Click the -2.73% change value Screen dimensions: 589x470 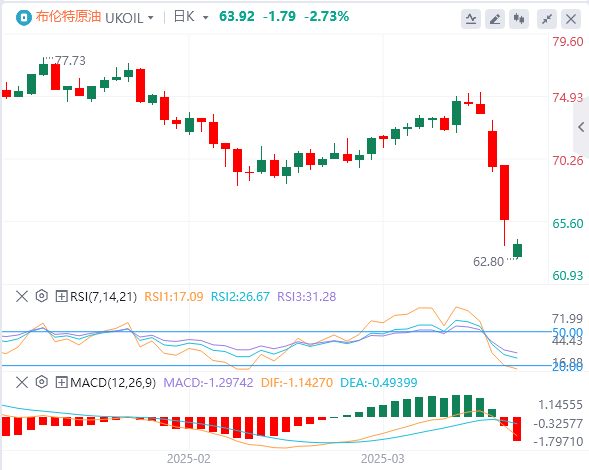327,17
